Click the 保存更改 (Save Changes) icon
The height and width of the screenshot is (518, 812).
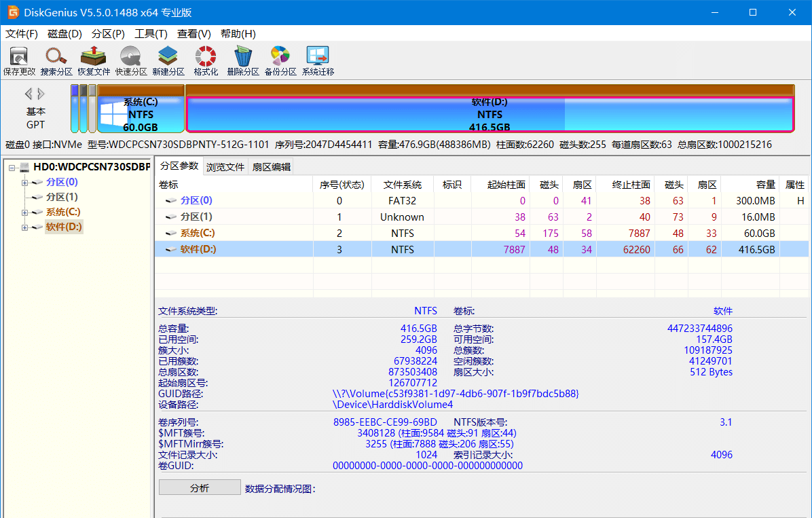point(20,60)
